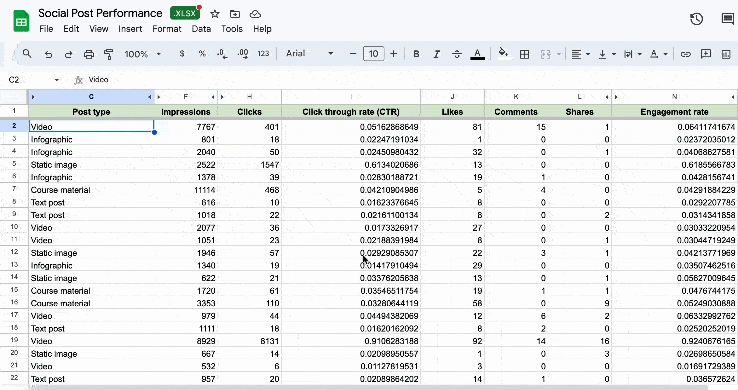Click the merge cells icon
738x390 pixels.
(545, 54)
